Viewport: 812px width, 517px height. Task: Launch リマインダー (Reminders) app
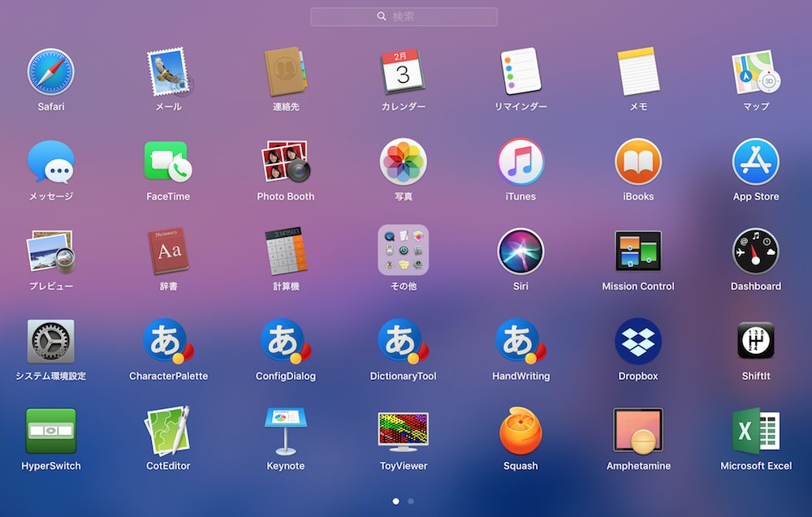pos(520,72)
